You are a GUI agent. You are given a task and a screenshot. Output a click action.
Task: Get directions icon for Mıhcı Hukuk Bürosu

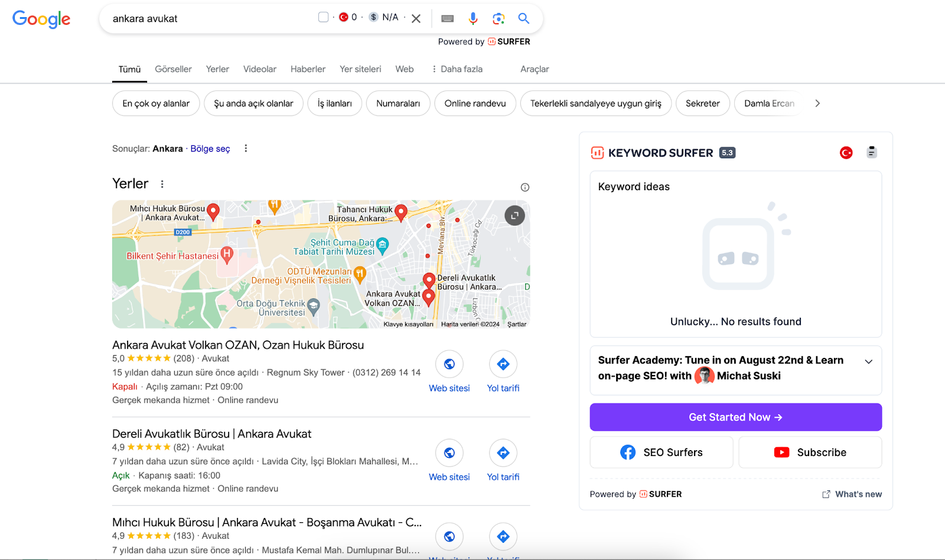[503, 536]
